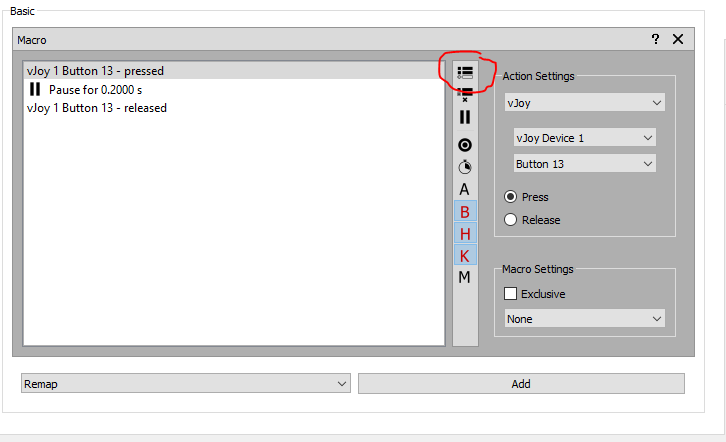
Task: Open Macro help via question mark icon
Action: tap(655, 39)
